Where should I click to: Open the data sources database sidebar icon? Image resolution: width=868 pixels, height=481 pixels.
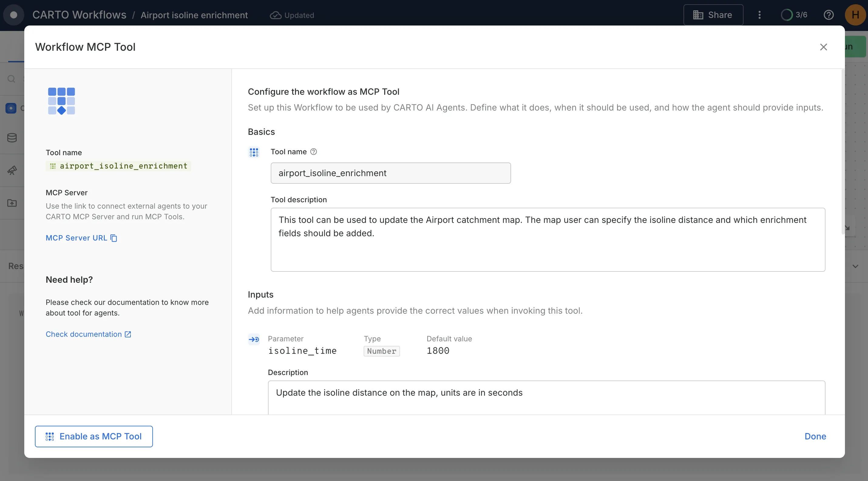pos(12,138)
